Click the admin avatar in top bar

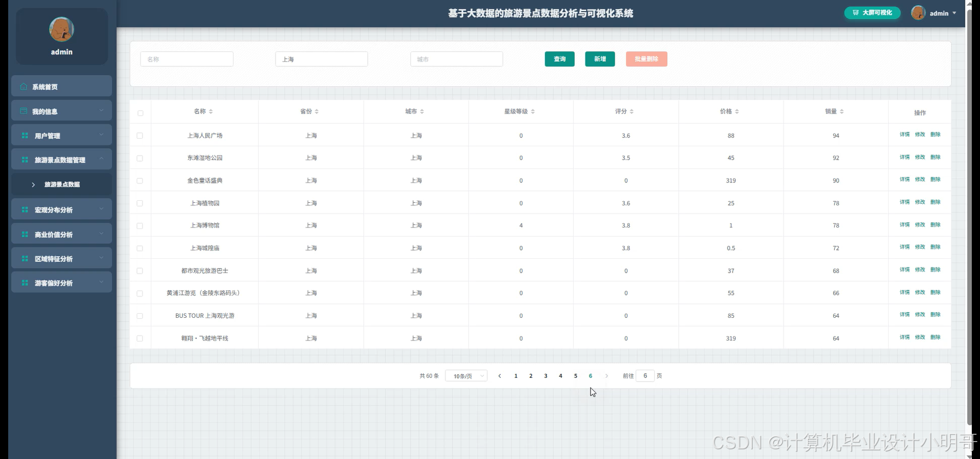click(x=918, y=13)
